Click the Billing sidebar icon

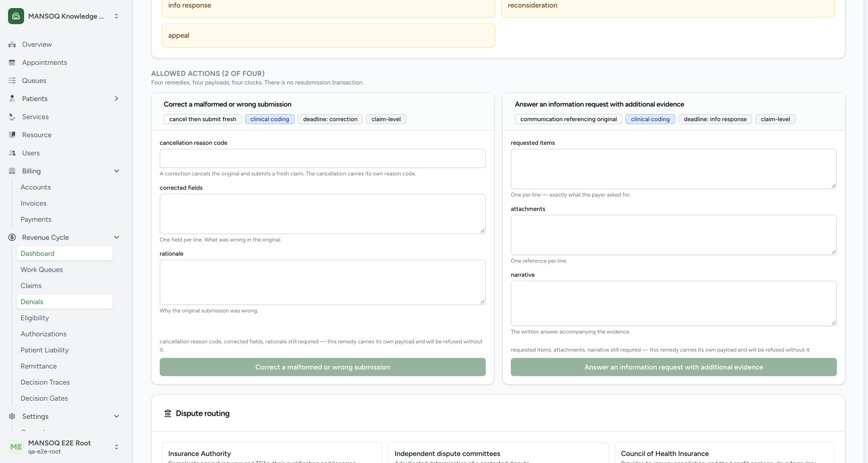click(x=12, y=171)
